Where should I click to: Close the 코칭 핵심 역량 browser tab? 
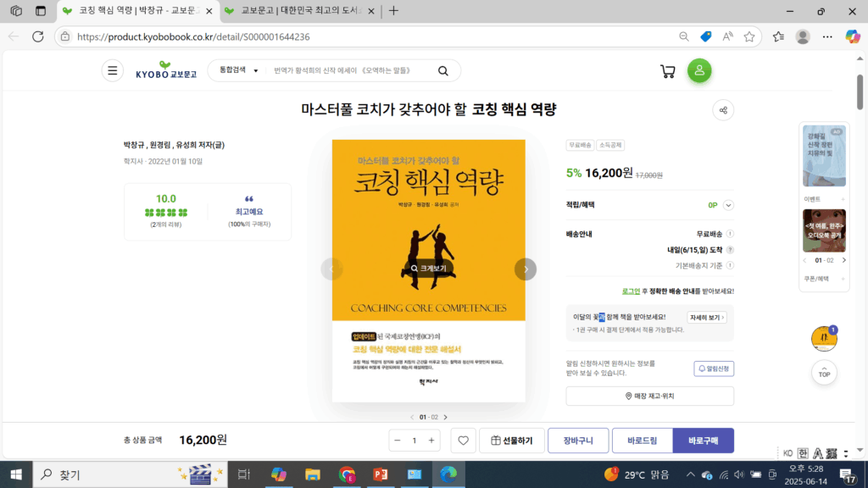click(209, 11)
